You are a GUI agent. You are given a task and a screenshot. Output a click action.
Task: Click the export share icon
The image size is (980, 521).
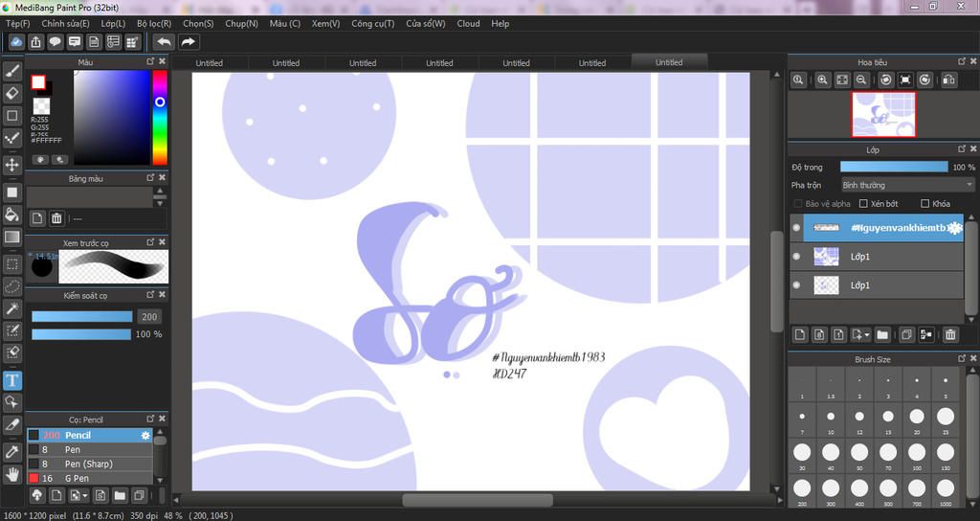coord(35,42)
